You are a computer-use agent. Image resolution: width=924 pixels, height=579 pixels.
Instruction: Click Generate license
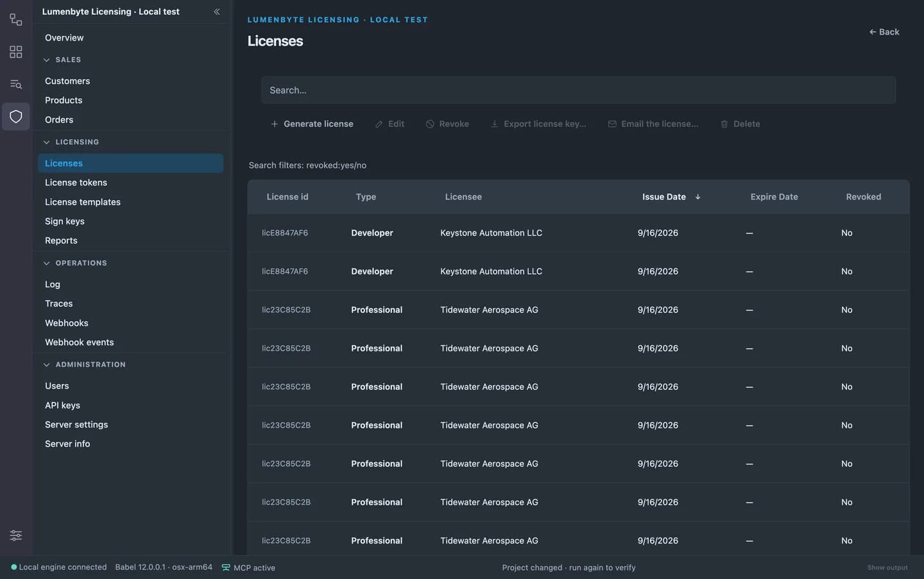coord(312,124)
